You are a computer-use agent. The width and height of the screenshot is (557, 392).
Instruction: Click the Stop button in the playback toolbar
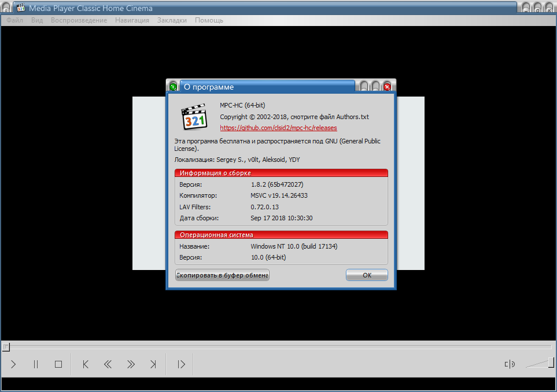[58, 364]
